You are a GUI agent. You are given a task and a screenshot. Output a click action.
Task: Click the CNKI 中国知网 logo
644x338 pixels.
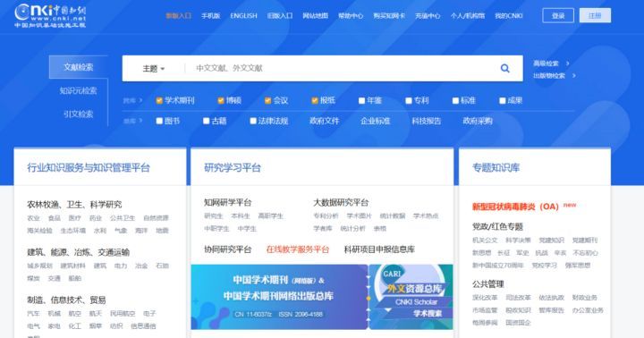pyautogui.click(x=50, y=15)
